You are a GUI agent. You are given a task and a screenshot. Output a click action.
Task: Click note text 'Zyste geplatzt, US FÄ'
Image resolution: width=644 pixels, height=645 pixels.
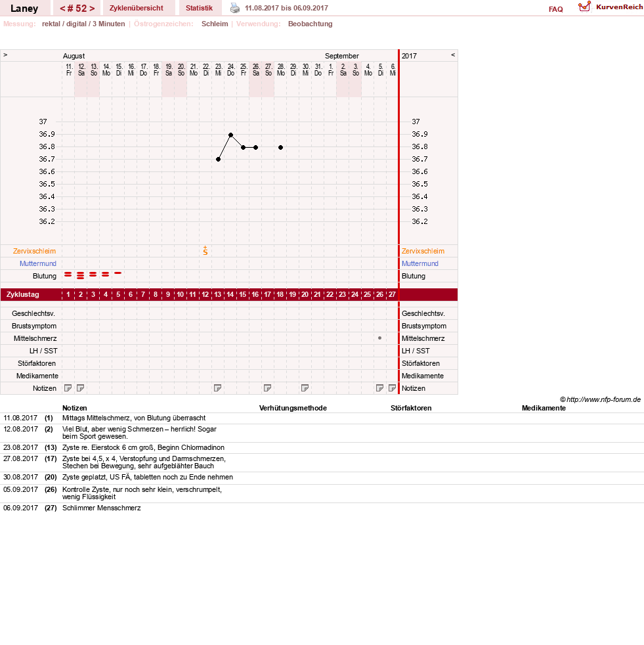(97, 477)
